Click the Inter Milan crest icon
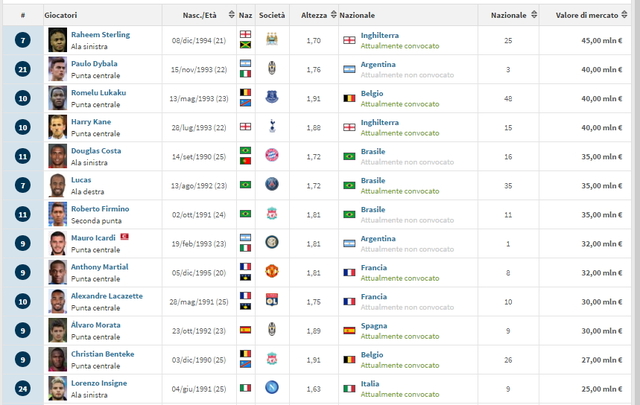Image resolution: width=640 pixels, height=405 pixels. click(272, 242)
